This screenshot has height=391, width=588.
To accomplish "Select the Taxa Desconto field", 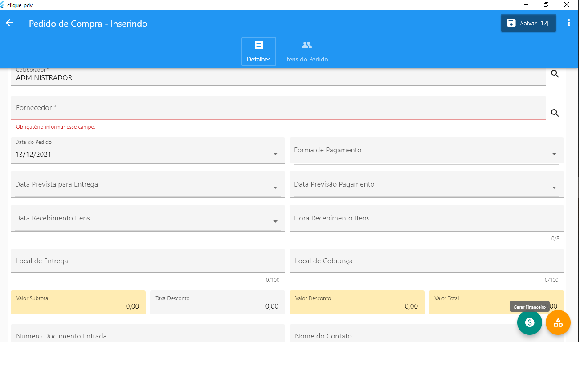I will pyautogui.click(x=217, y=302).
